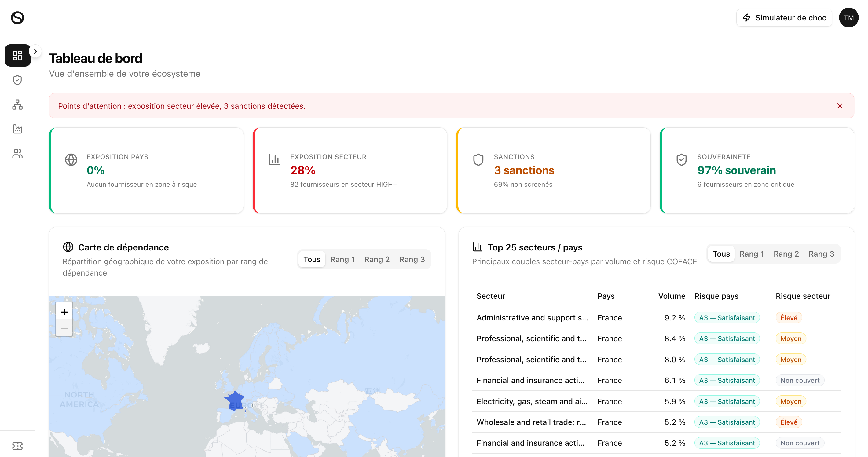The image size is (868, 457).
Task: Select Rang 2 on the dependency map
Action: (376, 259)
